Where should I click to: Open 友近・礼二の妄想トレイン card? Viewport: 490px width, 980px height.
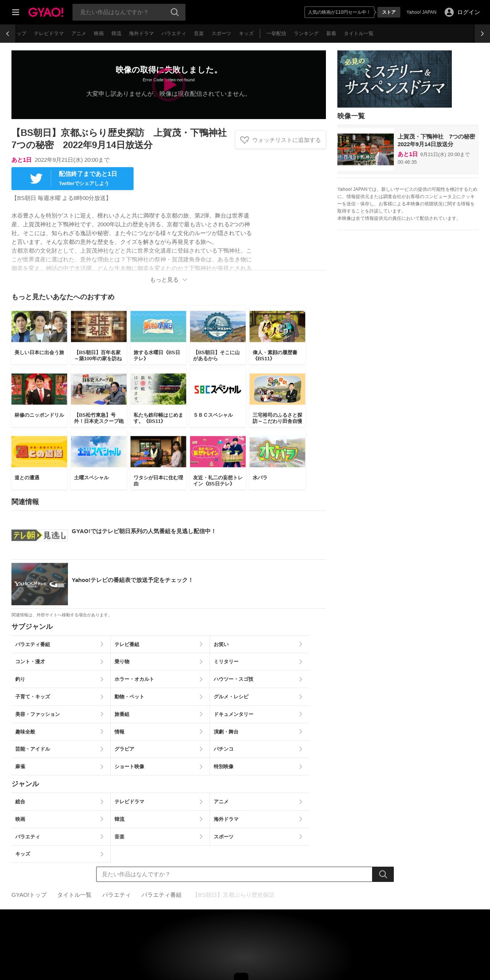pyautogui.click(x=218, y=460)
